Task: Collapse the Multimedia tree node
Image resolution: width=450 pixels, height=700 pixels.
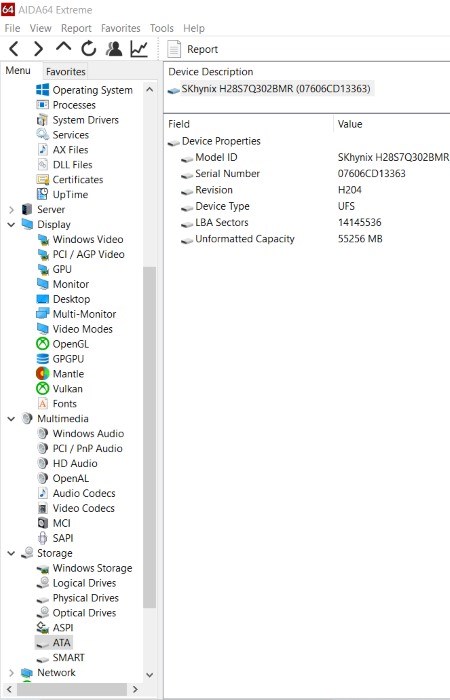Action: (x=11, y=418)
